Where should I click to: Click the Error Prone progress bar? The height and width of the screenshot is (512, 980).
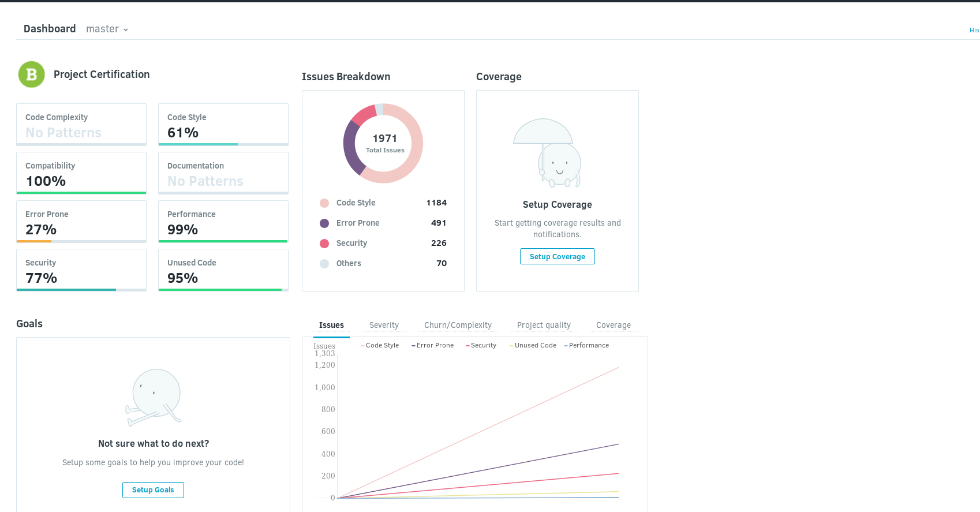81,241
